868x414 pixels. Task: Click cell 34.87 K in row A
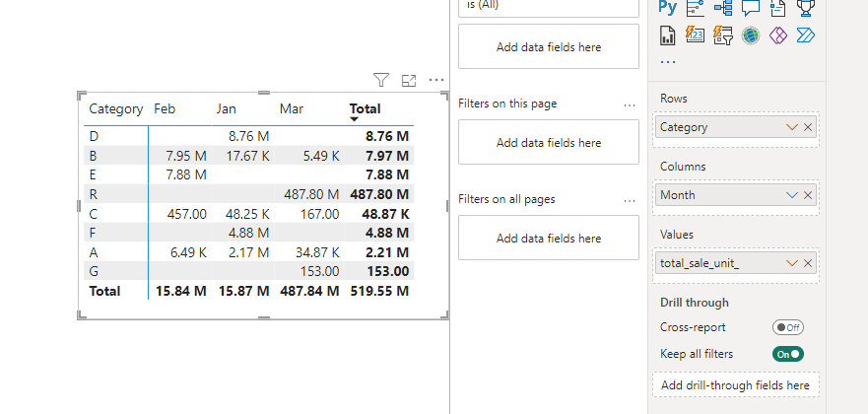[x=315, y=252]
